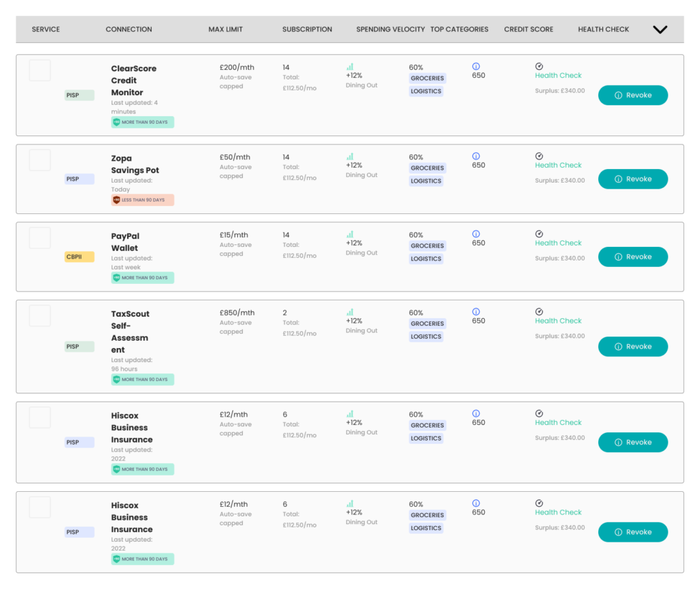This screenshot has height=589, width=700.
Task: Click the blue PISP badge in Zopa row
Action: tap(79, 179)
